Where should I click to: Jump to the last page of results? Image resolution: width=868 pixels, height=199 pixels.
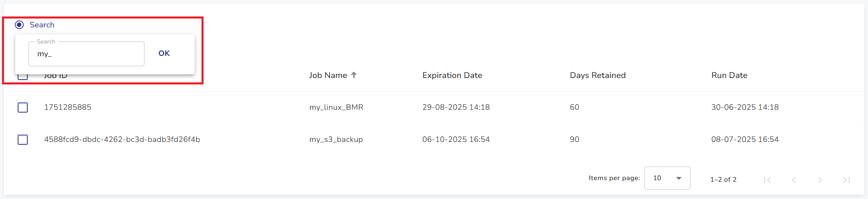[846, 180]
